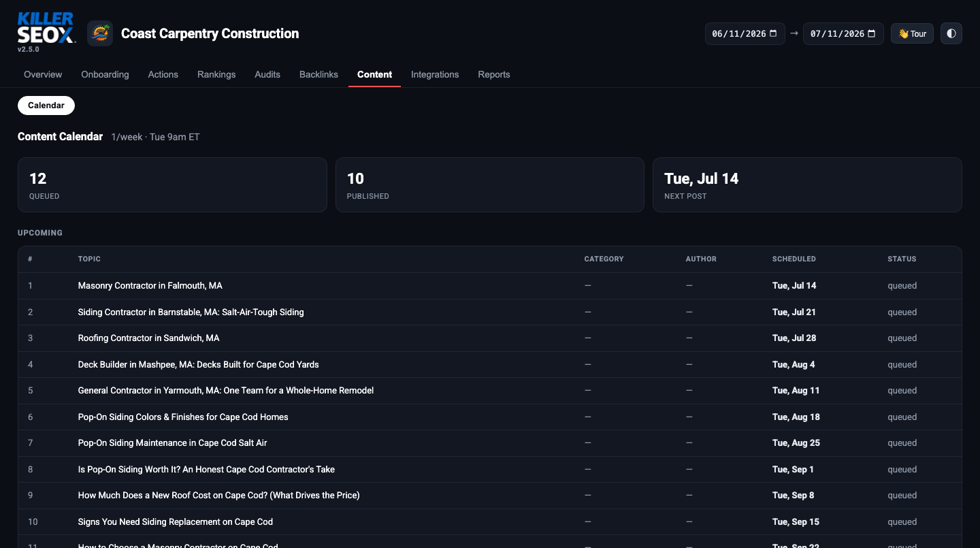Select topic Is Pop-On Siding Worth It?
The width and height of the screenshot is (980, 548).
[x=206, y=470]
